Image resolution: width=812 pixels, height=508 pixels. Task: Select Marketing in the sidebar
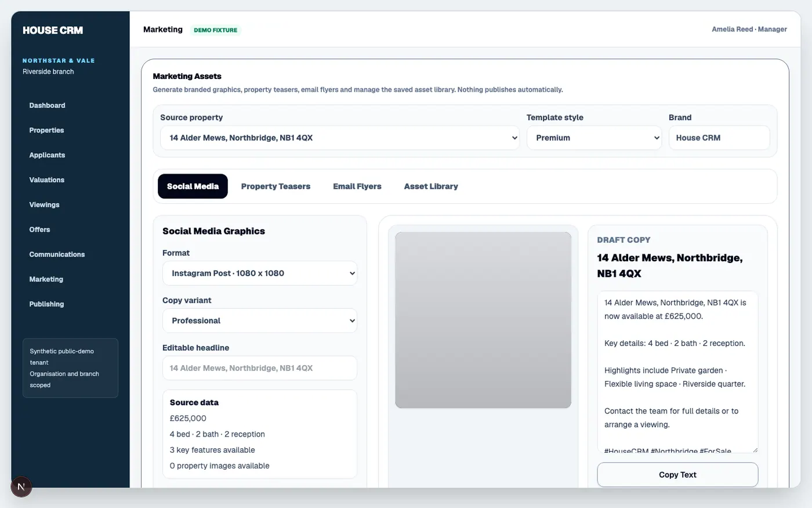[x=46, y=279]
